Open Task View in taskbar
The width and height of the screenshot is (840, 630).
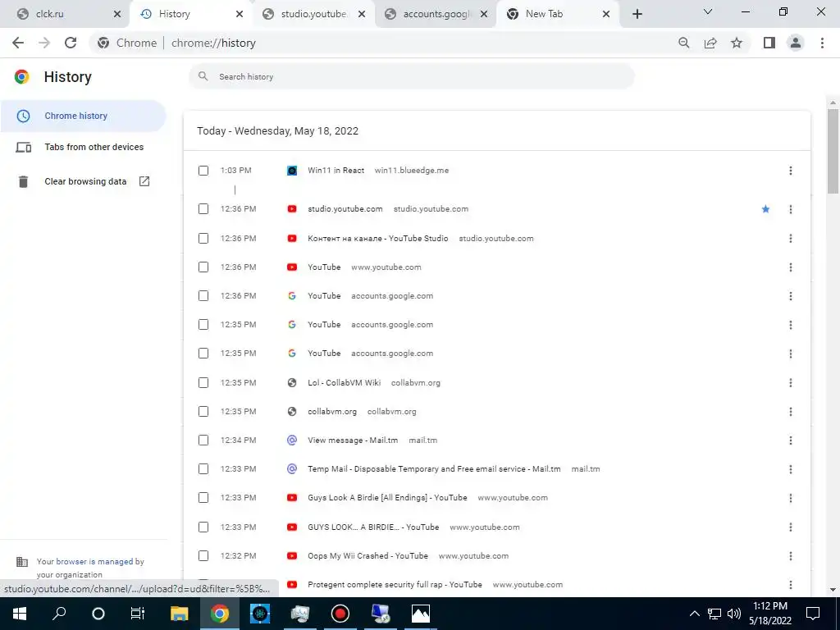pyautogui.click(x=138, y=614)
